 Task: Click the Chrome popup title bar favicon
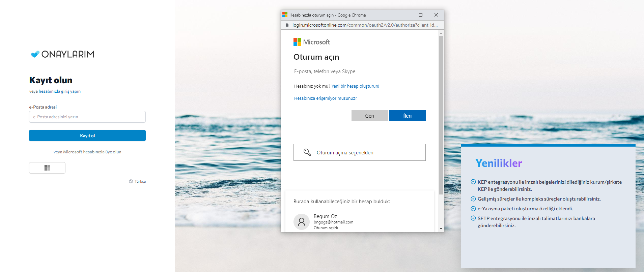[285, 15]
